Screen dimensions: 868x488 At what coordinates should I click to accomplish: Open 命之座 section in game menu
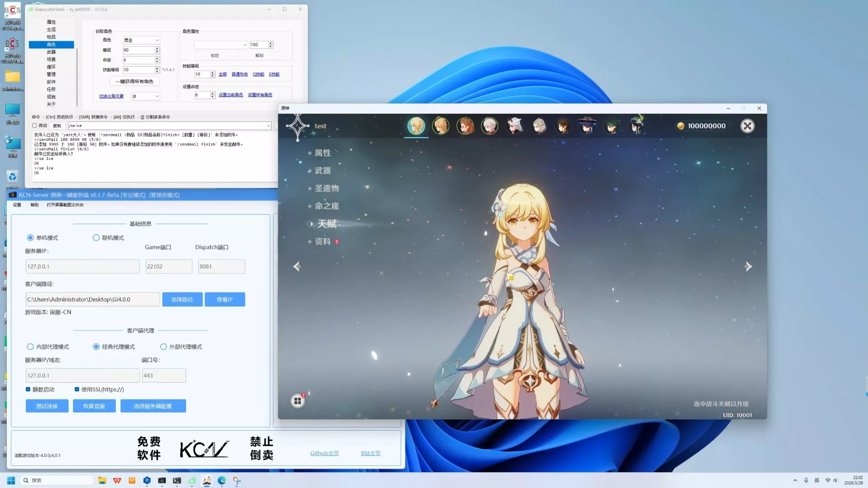tap(326, 206)
